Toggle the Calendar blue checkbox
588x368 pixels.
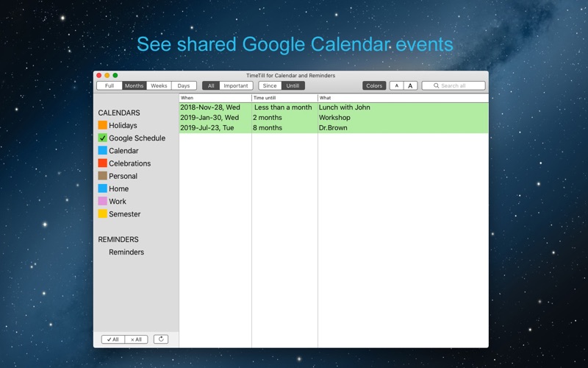tap(102, 151)
